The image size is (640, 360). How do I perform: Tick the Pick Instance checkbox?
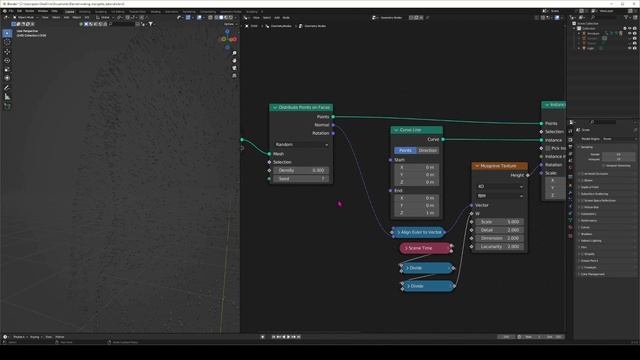[547, 148]
